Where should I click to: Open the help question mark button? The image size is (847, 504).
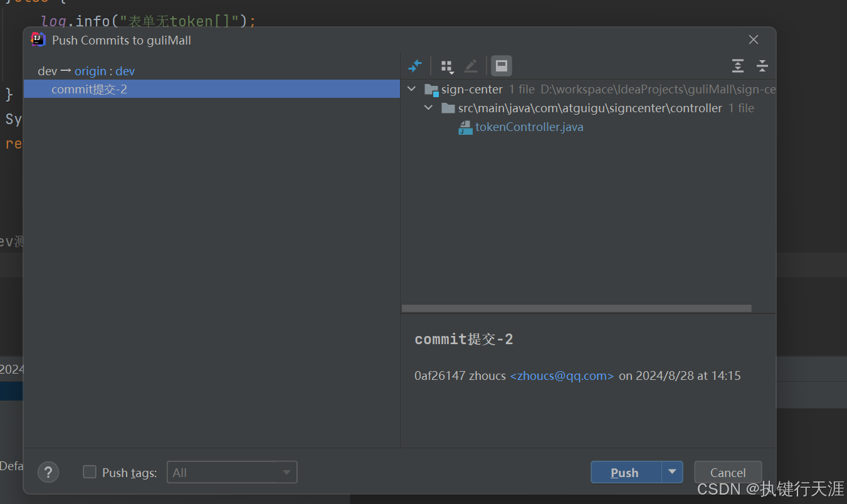[x=48, y=472]
